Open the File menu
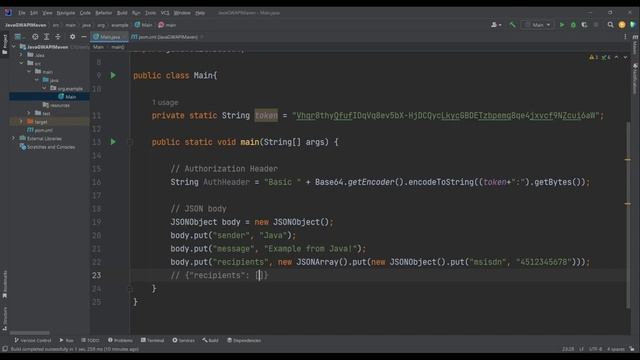The image size is (640, 360). pos(22,13)
